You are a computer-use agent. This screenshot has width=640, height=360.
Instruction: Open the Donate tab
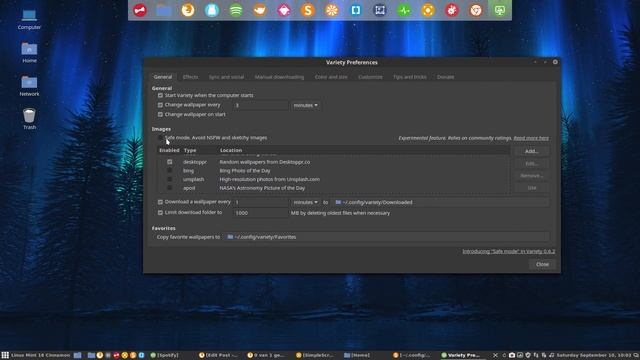coord(445,77)
